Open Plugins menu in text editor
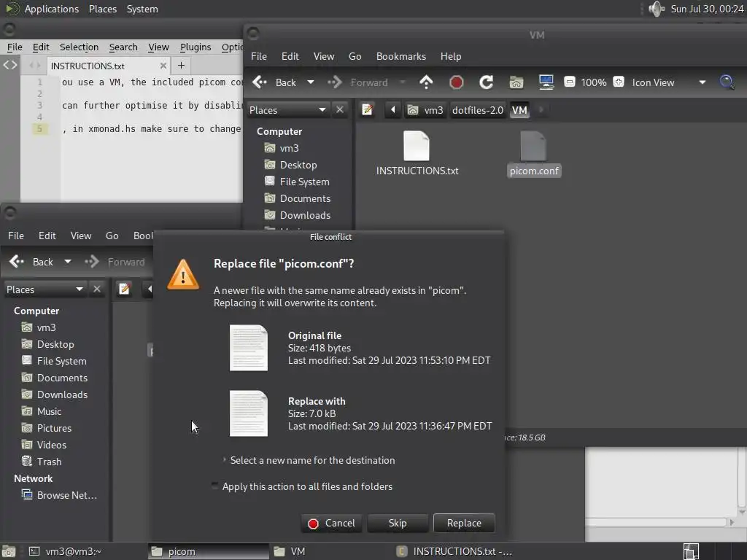Viewport: 747px width, 560px height. (196, 47)
